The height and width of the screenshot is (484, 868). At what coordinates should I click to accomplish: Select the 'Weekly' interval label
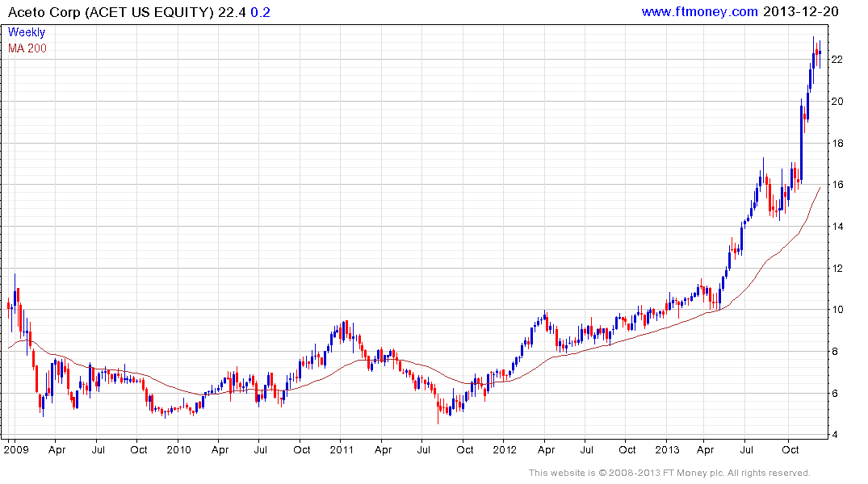(x=27, y=32)
